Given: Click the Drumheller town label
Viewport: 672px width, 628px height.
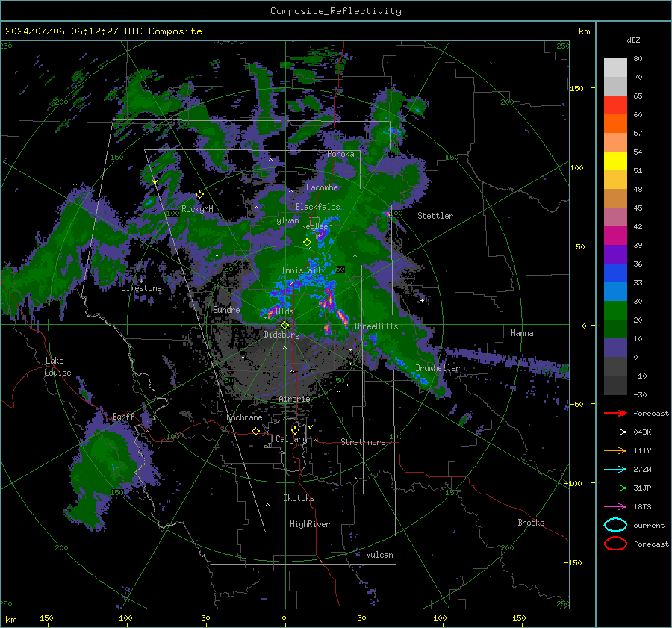Looking at the screenshot, I should pyautogui.click(x=438, y=368).
